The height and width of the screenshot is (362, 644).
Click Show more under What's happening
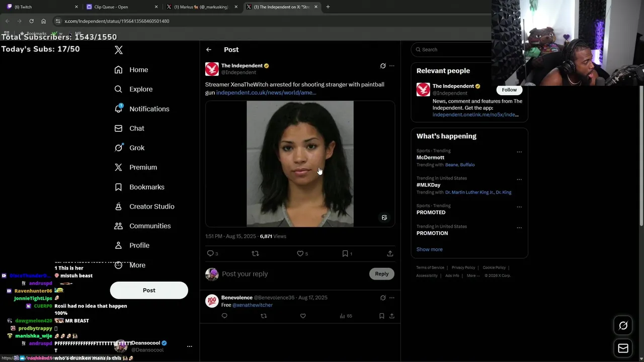coord(430,249)
